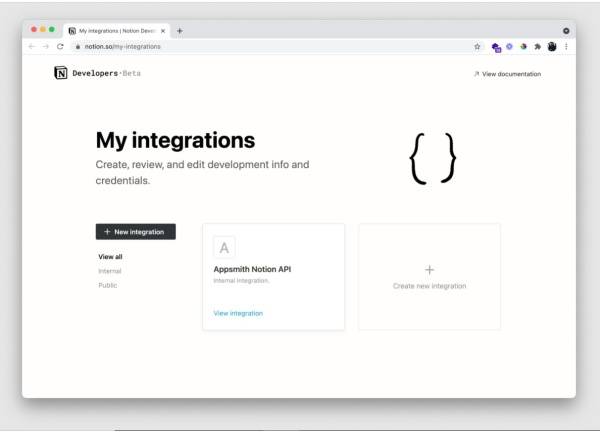This screenshot has width=600, height=432.
Task: Filter by Internal integrations
Action: [110, 271]
